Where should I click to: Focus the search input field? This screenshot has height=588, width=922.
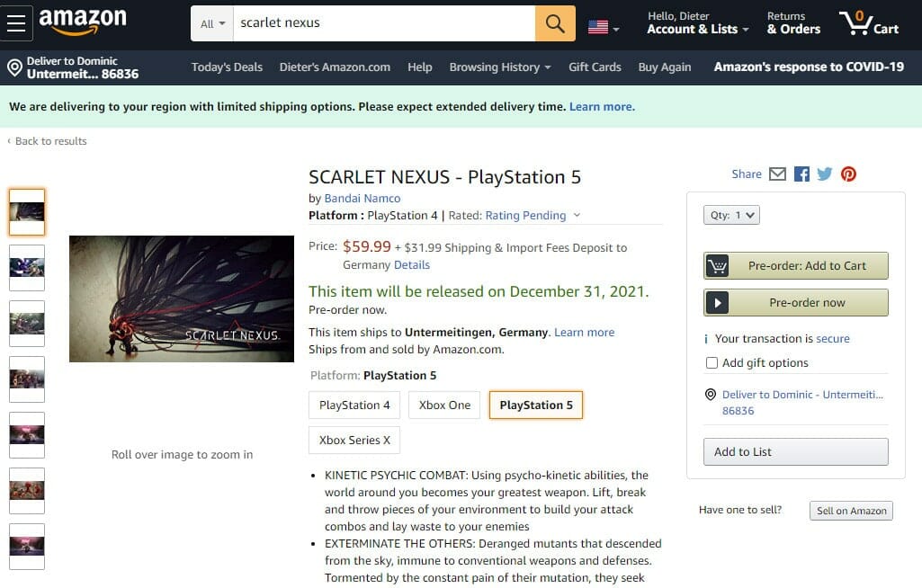tap(384, 23)
